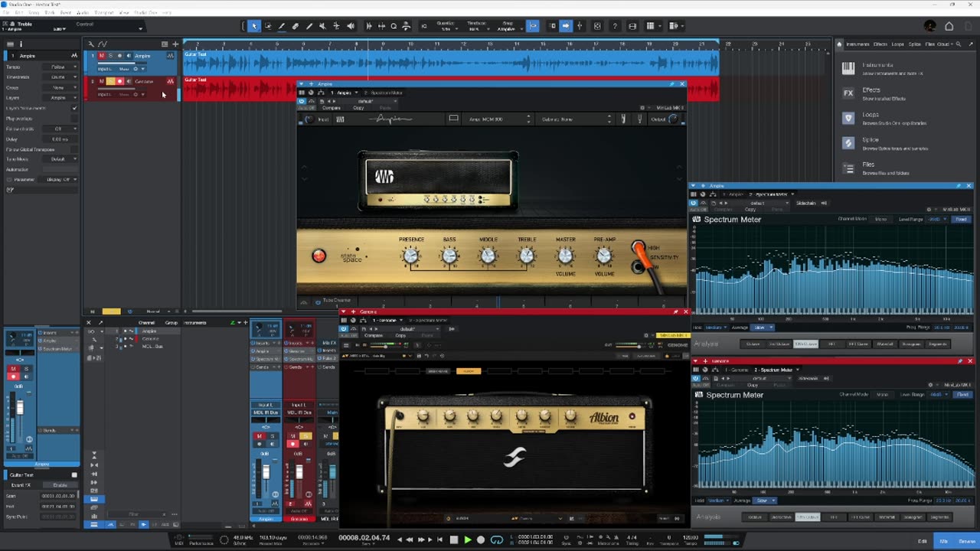Toggle Autoscroll blue arrow button in toolbar
Viewport: 980px width, 551px height.
tap(566, 26)
